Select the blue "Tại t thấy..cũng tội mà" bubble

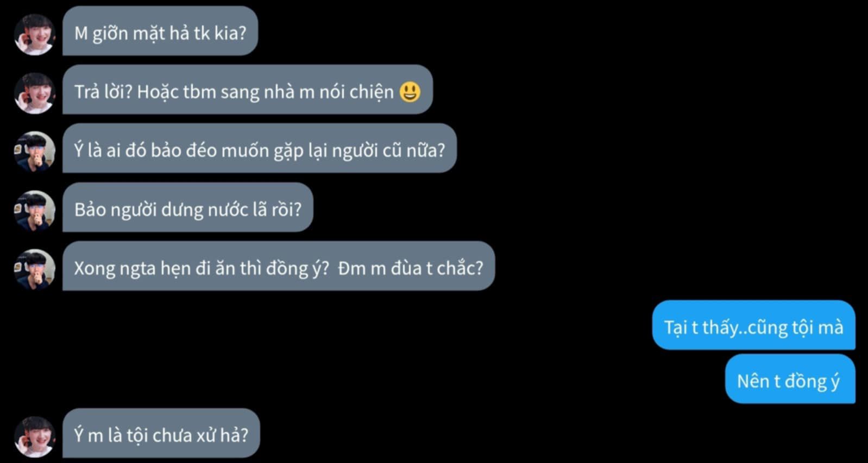[753, 325]
